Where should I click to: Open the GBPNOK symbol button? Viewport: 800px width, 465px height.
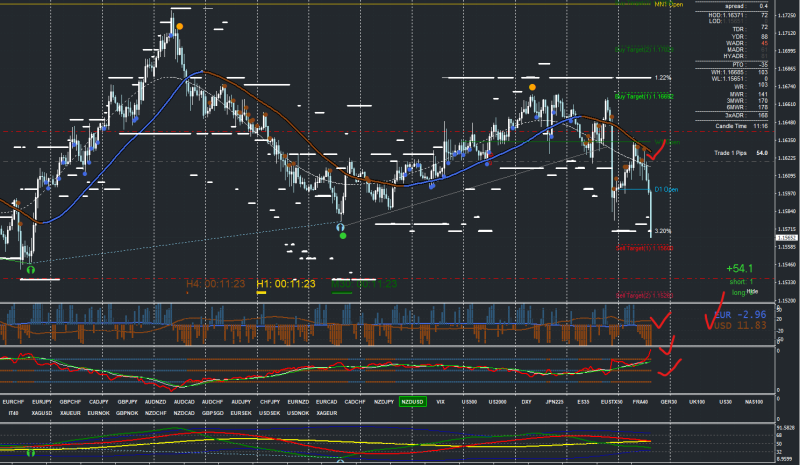pyautogui.click(x=127, y=413)
